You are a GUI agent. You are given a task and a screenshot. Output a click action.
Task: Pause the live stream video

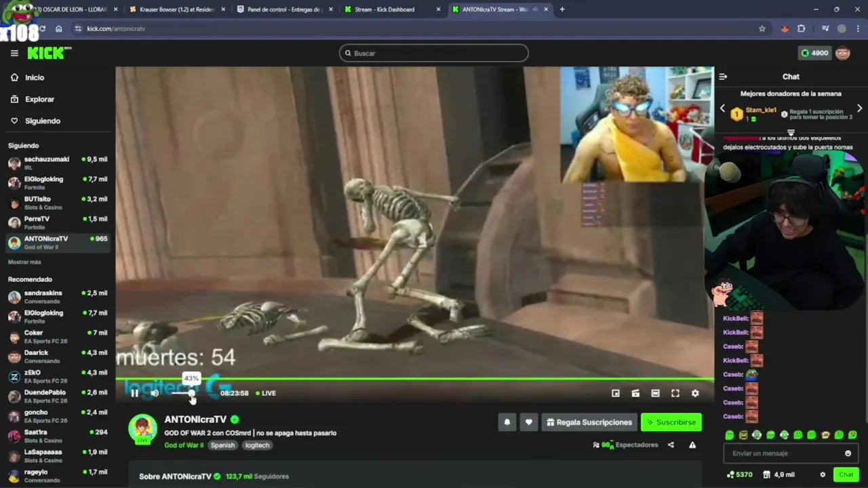(134, 393)
